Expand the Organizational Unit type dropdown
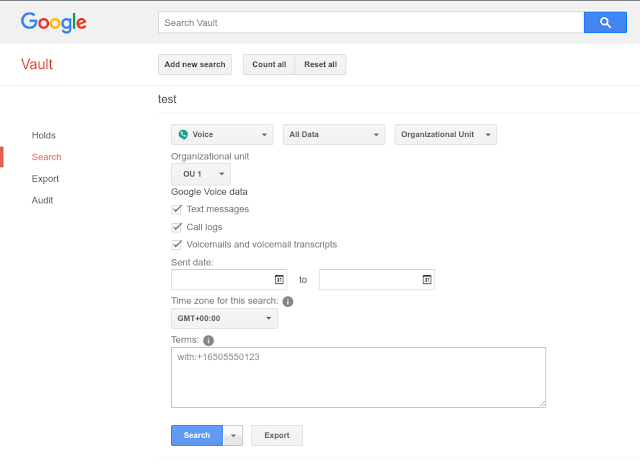Screen dimensions: 640x464 click(x=445, y=134)
